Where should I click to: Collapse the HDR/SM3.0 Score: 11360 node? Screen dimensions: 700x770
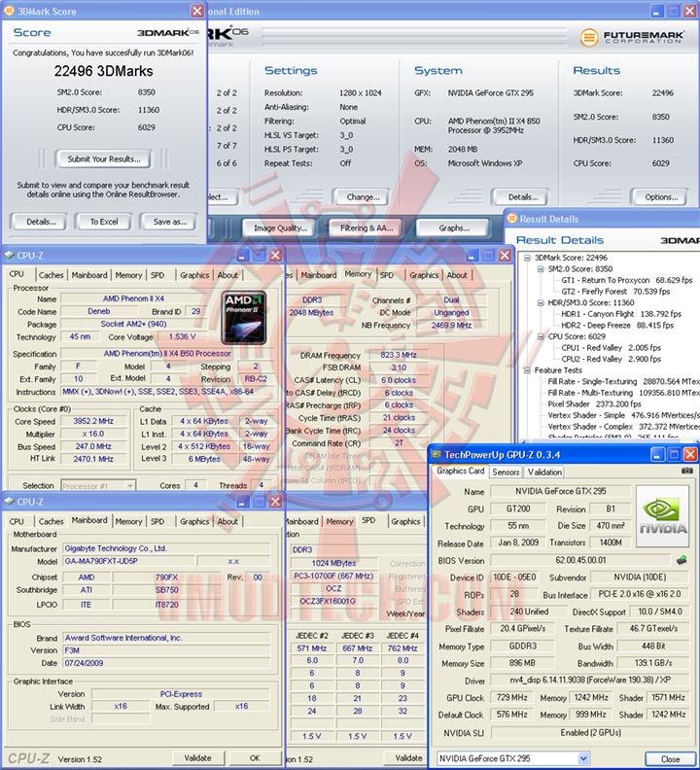[x=541, y=302]
